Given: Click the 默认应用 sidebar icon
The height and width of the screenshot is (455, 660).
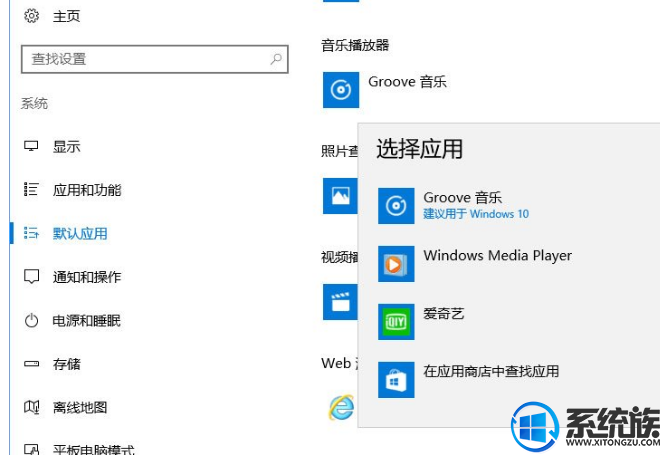Looking at the screenshot, I should 31,233.
